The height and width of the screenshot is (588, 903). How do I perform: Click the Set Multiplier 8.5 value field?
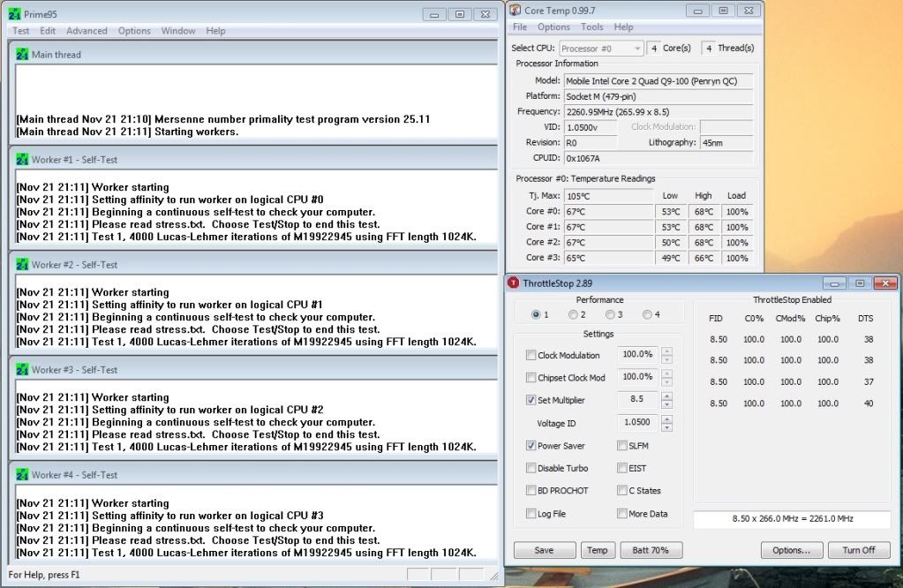coord(637,399)
